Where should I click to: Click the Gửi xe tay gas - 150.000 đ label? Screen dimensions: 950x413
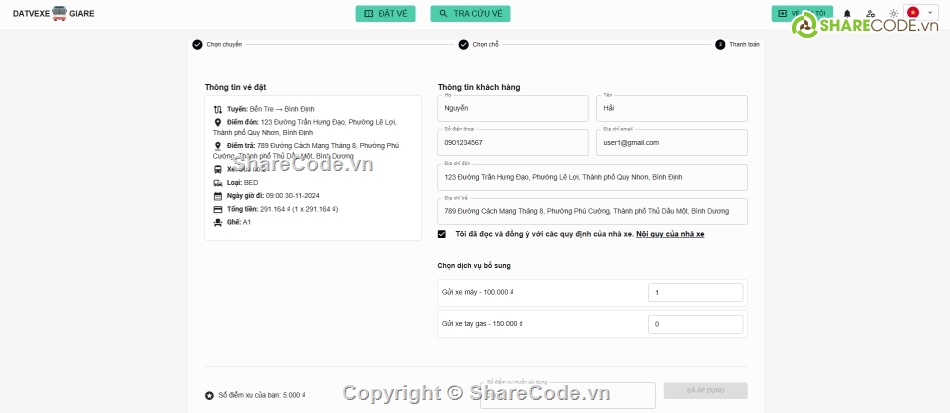(482, 324)
